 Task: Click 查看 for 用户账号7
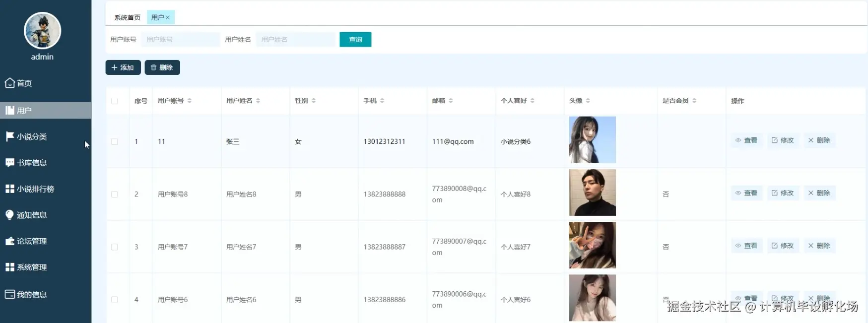click(x=746, y=246)
